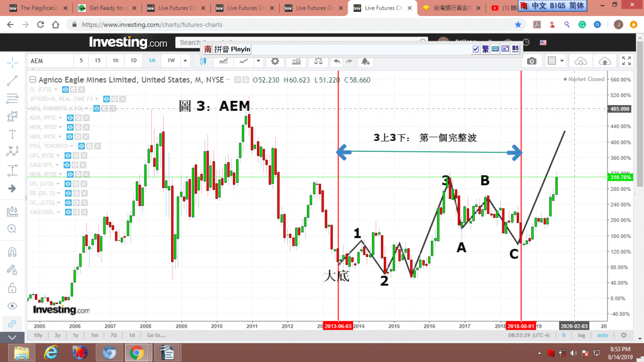Image resolution: width=644 pixels, height=362 pixels.
Task: Click the link/sync drawings icon
Action: pos(12,323)
